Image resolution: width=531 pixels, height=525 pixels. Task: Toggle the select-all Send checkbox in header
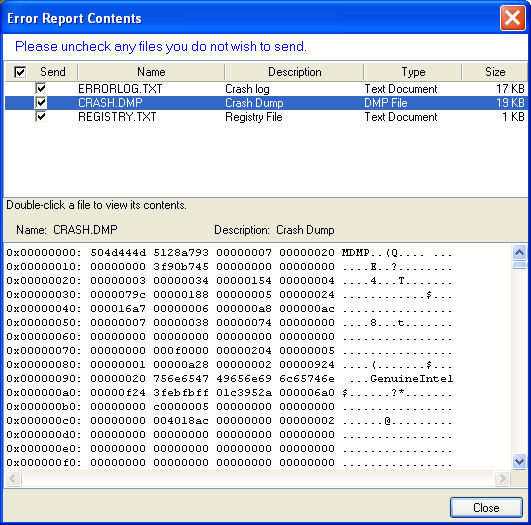(x=20, y=72)
